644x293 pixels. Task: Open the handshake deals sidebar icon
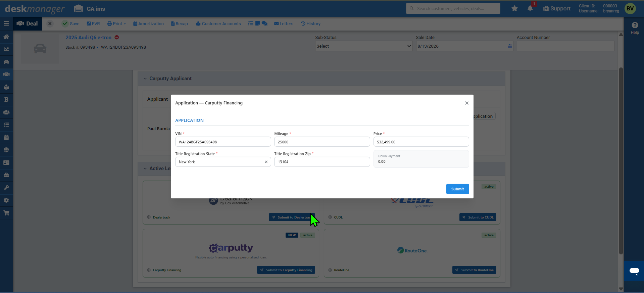tap(6, 74)
